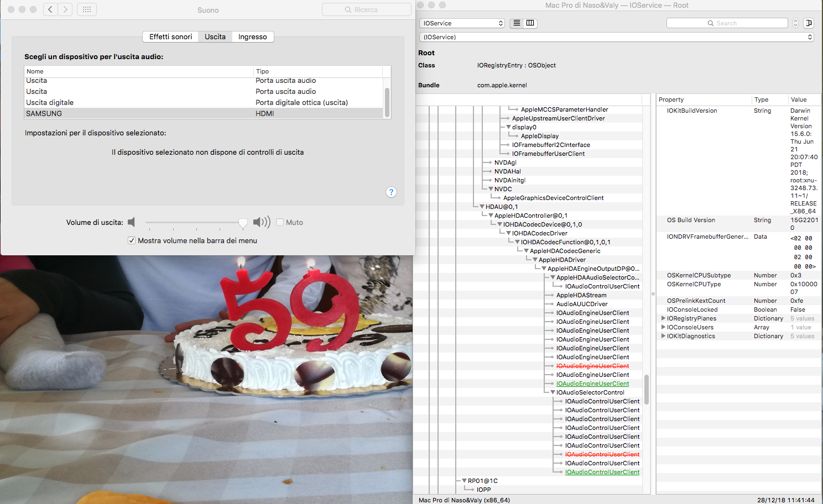823x504 pixels.
Task: Select the IOPP tree entry
Action: (x=483, y=490)
